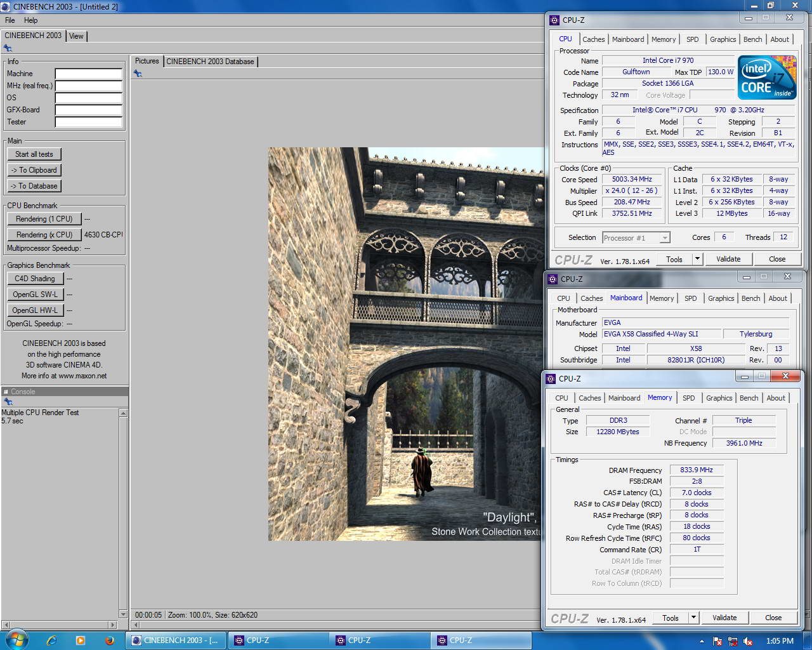Click the Core Speed value 5003.34 MHz
This screenshot has height=650, width=812.
[x=632, y=180]
